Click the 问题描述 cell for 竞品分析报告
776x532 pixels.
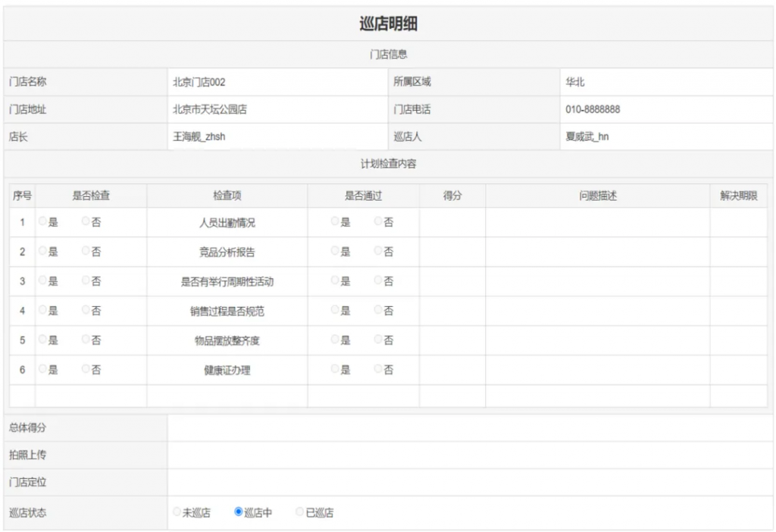597,252
